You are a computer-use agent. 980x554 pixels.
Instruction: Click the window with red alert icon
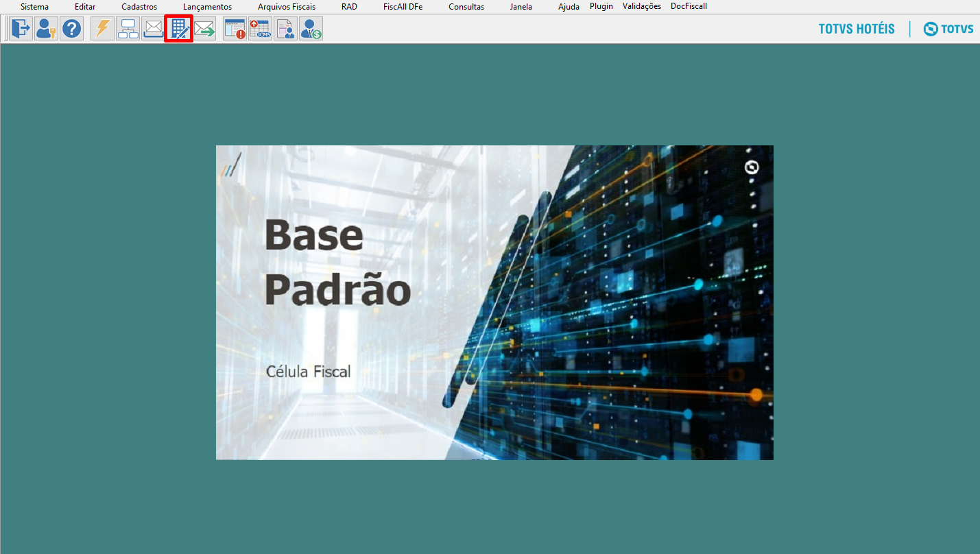pos(235,29)
